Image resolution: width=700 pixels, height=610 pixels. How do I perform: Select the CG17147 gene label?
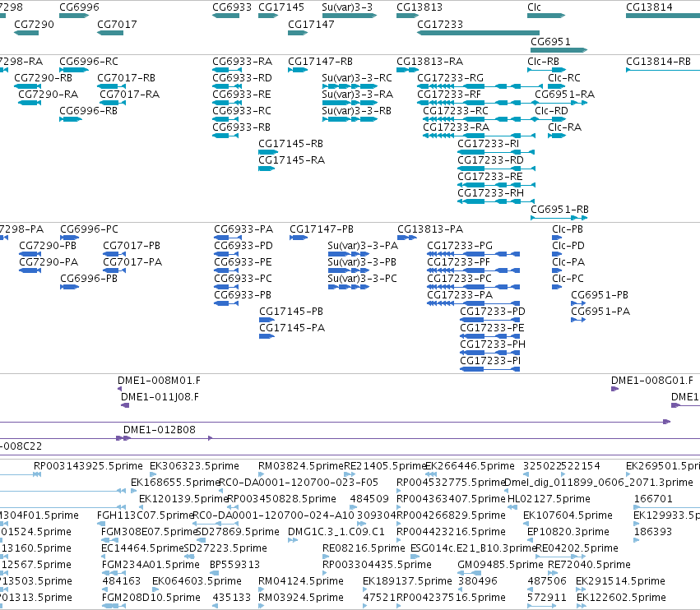[x=311, y=24]
